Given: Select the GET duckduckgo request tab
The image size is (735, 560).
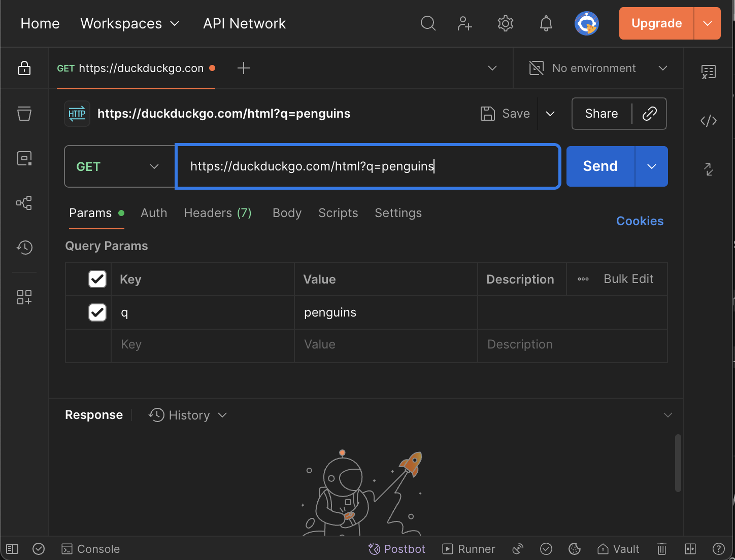Looking at the screenshot, I should [x=136, y=68].
